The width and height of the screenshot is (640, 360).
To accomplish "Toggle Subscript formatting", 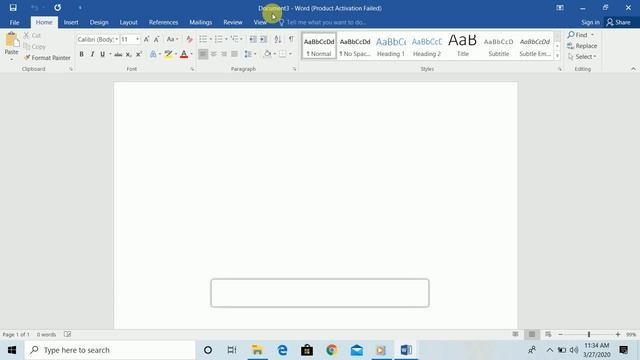I will tap(129, 54).
